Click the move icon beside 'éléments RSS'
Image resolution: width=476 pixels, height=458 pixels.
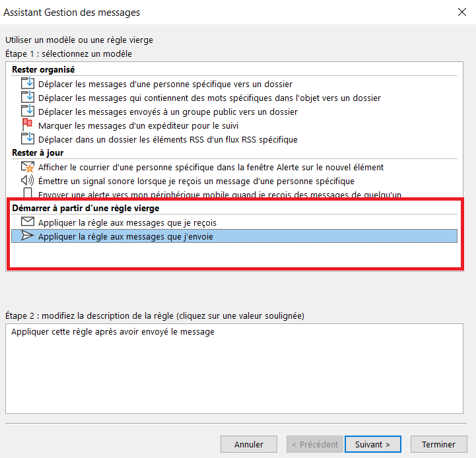(x=27, y=139)
